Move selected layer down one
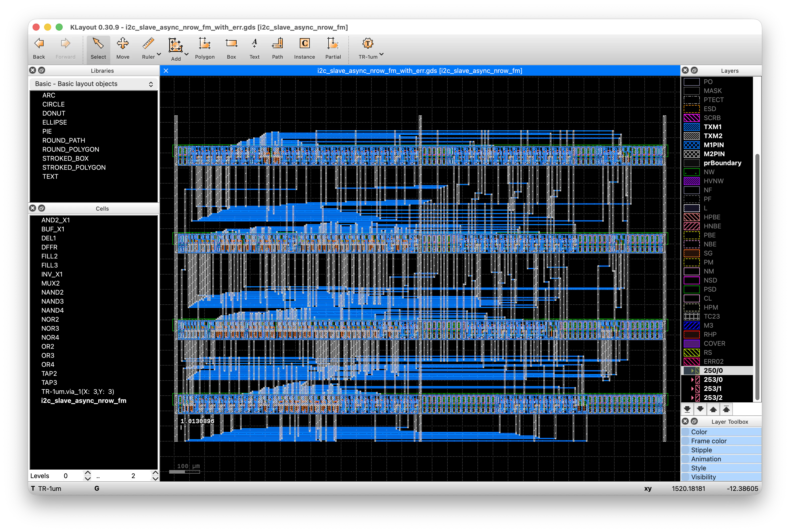Image resolution: width=790 pixels, height=532 pixels. tap(700, 409)
